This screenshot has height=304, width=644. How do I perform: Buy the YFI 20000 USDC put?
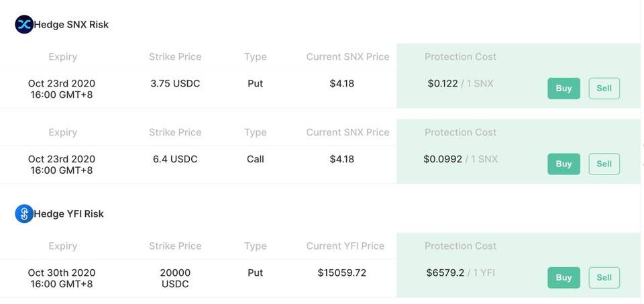(x=563, y=278)
